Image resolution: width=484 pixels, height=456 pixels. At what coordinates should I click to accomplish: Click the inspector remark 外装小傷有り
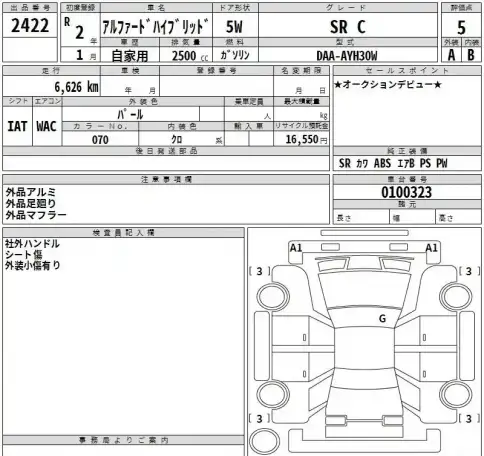click(32, 266)
